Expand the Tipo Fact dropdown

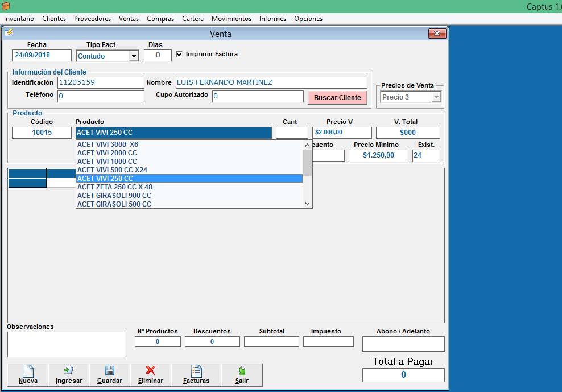[134, 56]
